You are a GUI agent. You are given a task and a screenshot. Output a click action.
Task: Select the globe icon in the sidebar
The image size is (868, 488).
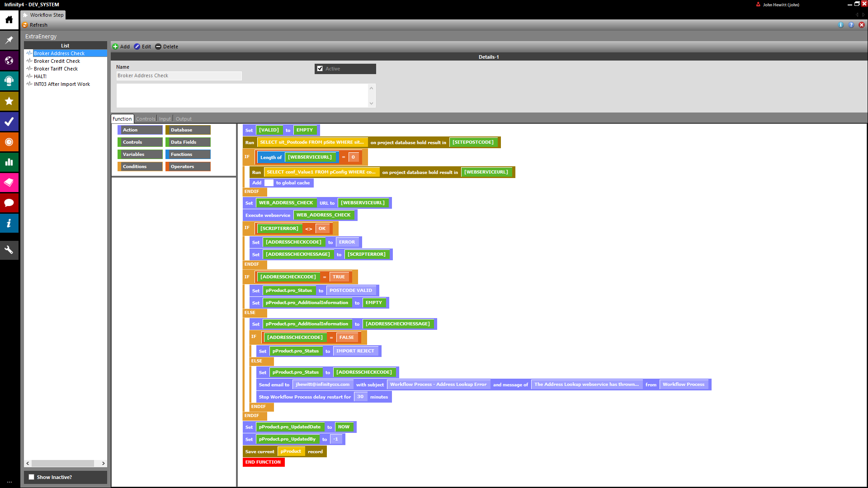(9, 61)
